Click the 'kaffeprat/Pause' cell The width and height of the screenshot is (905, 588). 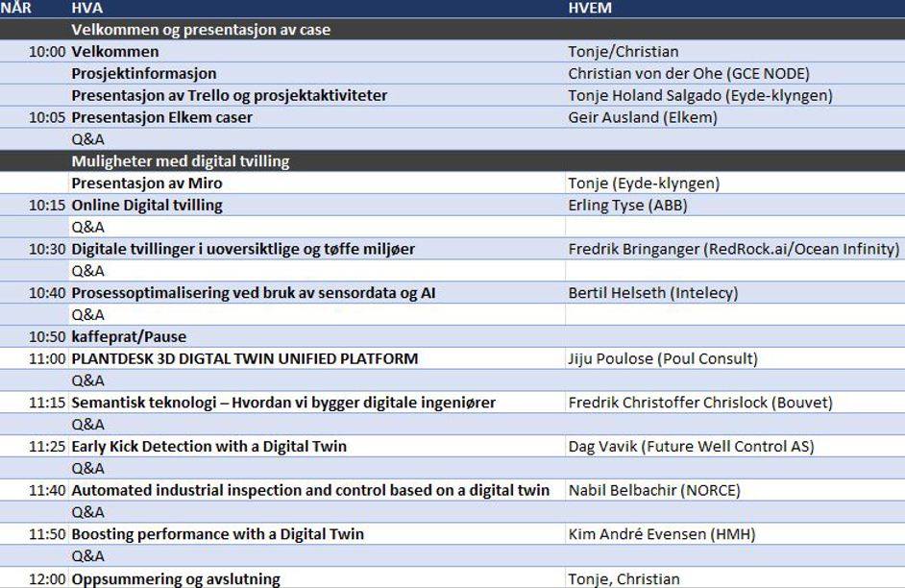[x=129, y=337]
